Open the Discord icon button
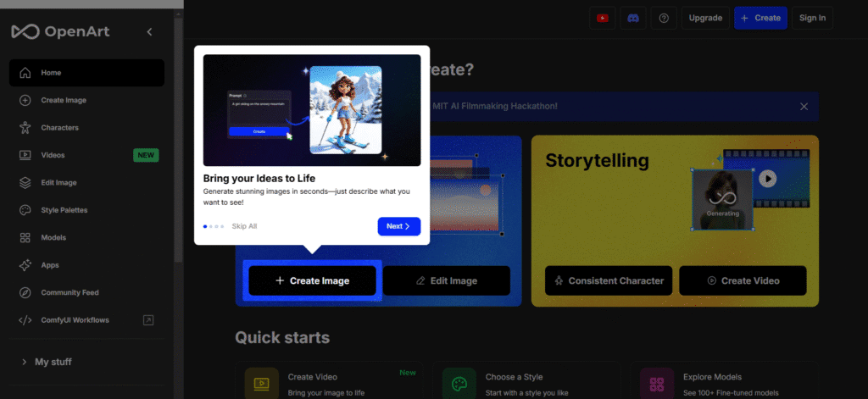 (633, 18)
